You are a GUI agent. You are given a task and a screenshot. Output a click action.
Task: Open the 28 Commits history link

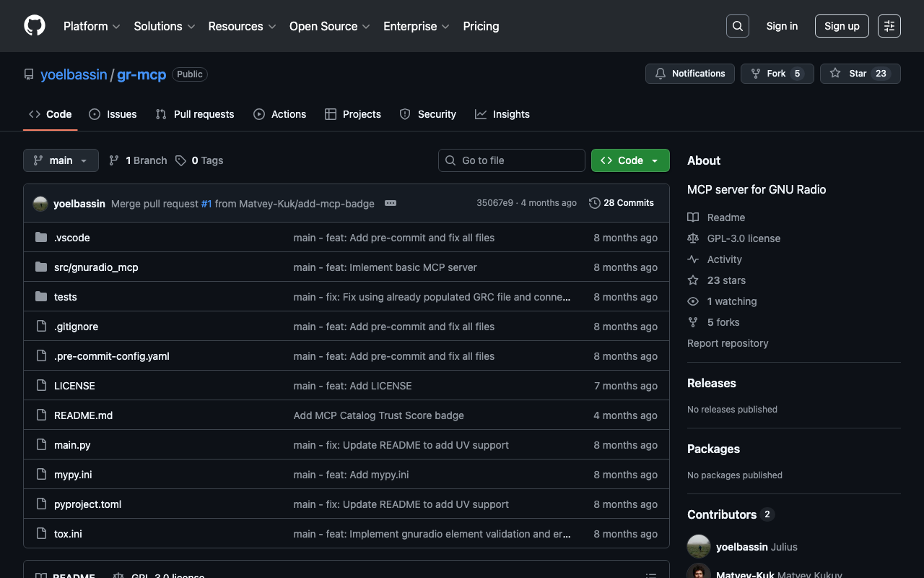(622, 203)
